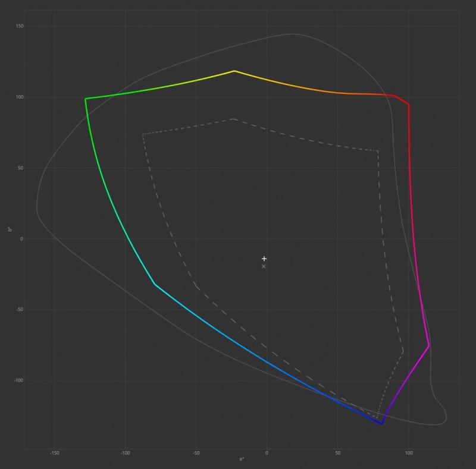The image size is (476, 469).
Task: Click the green corner of the colored gamut
Action: pos(86,99)
